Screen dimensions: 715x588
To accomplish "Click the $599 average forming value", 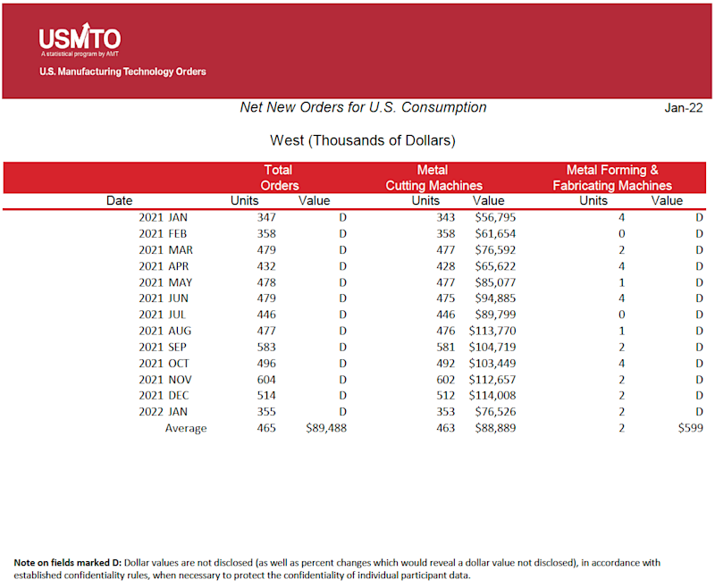I will coord(690,428).
